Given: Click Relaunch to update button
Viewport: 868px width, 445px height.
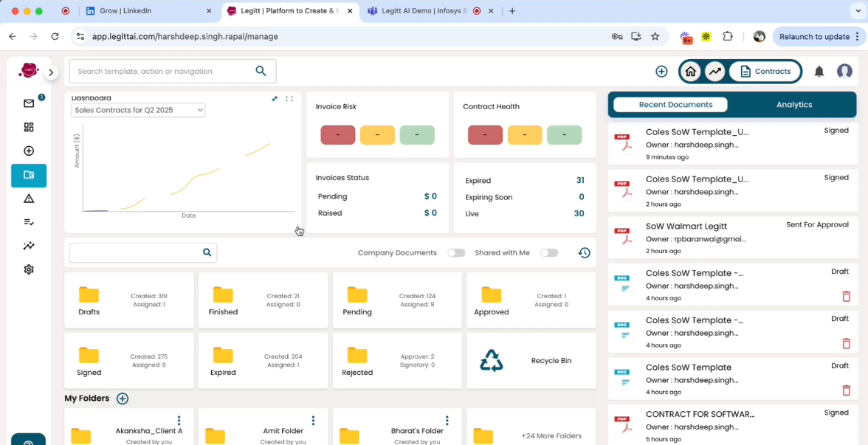Looking at the screenshot, I should (817, 37).
